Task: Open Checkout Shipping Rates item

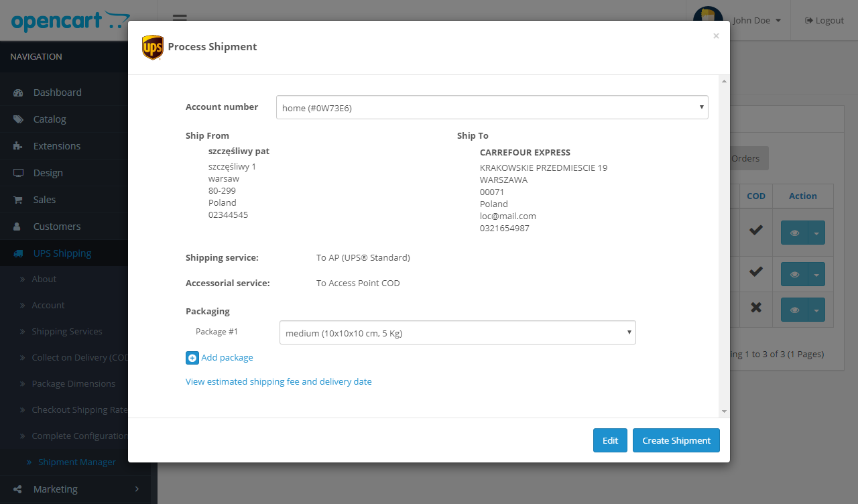Action: click(80, 409)
